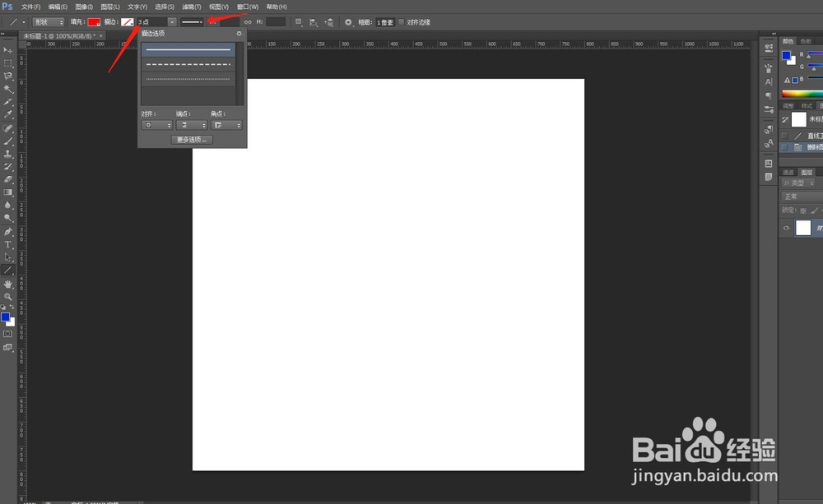The width and height of the screenshot is (823, 504).
Task: Select the Clone Stamp tool
Action: [8, 154]
